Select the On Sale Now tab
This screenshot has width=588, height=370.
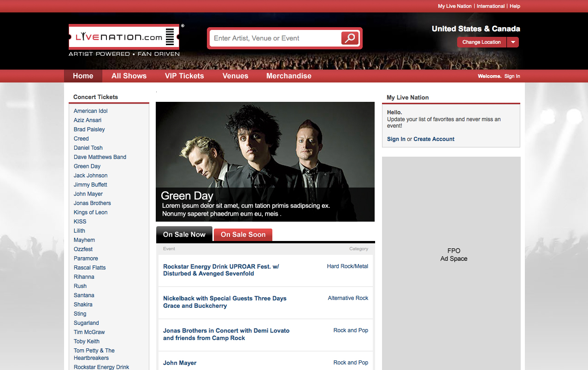tap(184, 234)
